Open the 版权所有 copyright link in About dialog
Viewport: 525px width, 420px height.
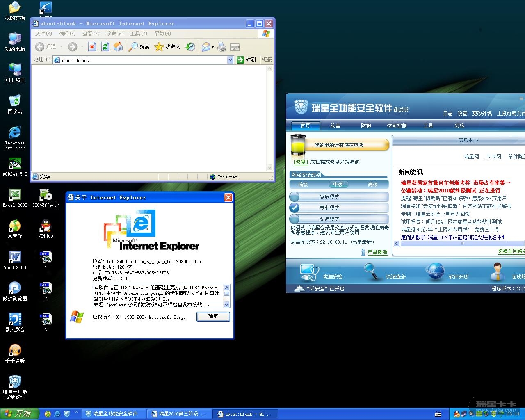pos(139,317)
